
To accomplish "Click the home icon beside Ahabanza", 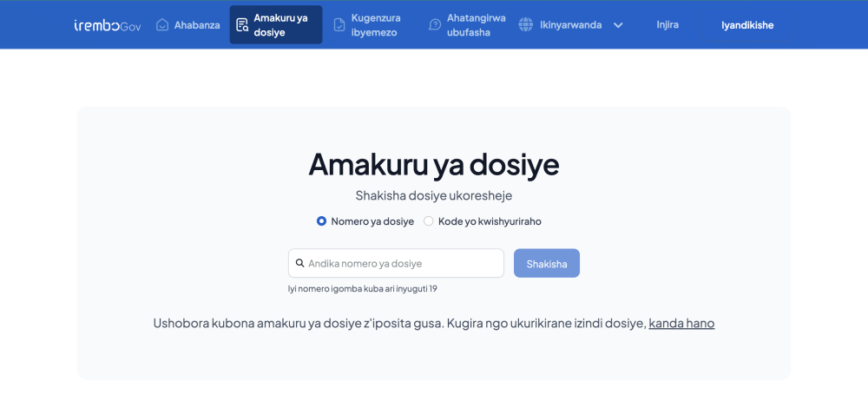I will coord(162,25).
